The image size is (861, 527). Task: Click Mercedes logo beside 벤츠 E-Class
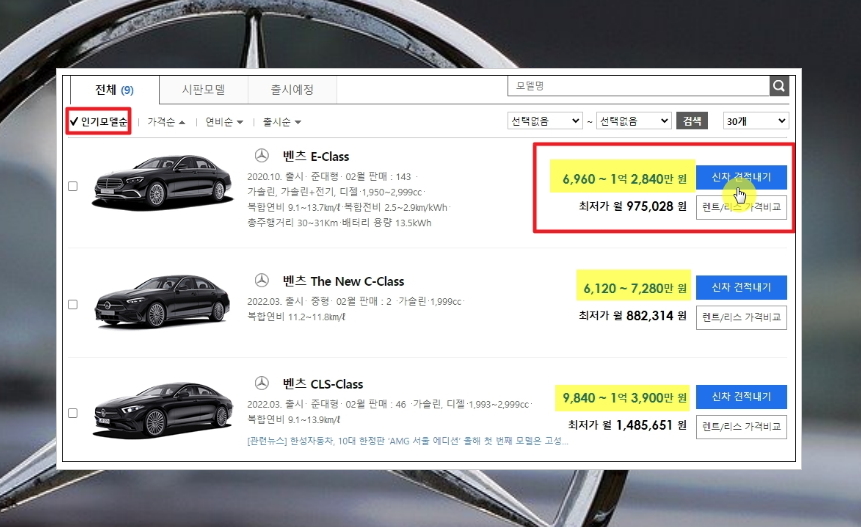262,156
